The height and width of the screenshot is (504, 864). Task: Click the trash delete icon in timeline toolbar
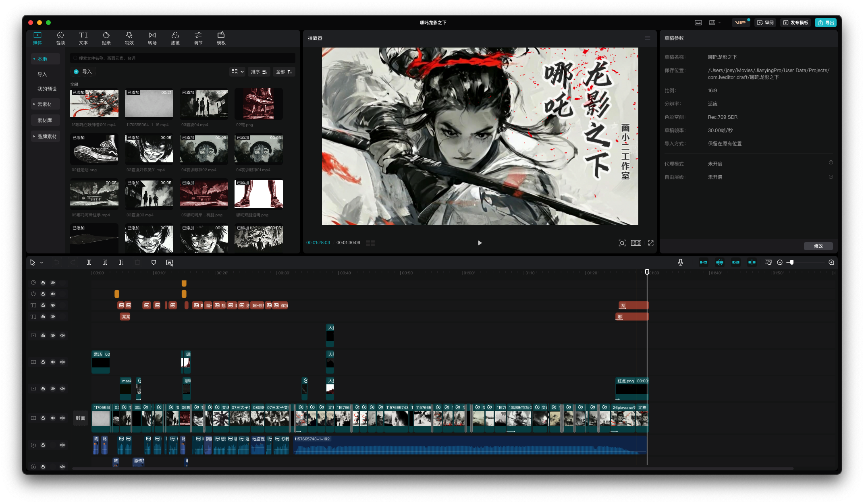coord(137,262)
